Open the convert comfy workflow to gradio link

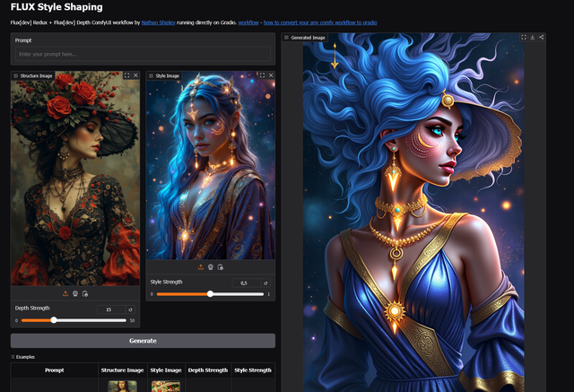tap(320, 22)
